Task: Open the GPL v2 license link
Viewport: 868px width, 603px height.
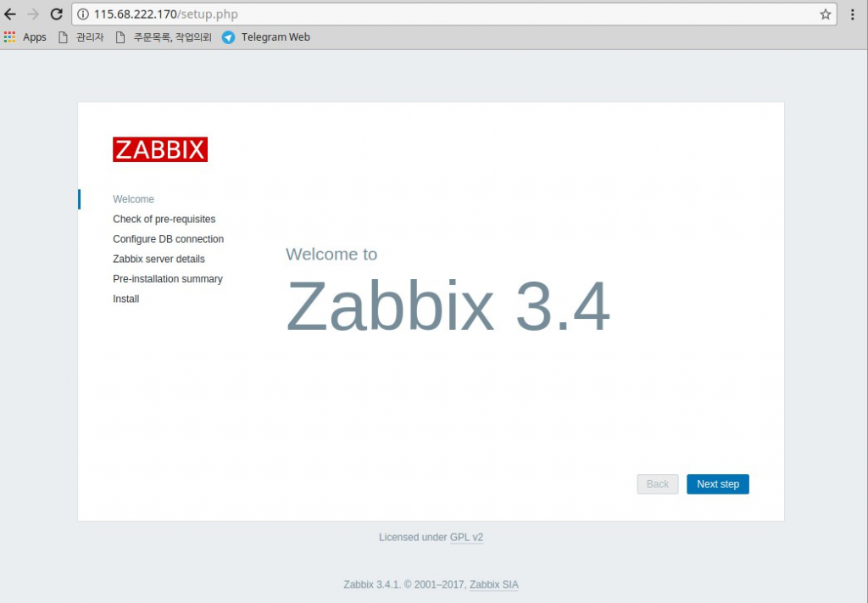Action: (x=467, y=537)
